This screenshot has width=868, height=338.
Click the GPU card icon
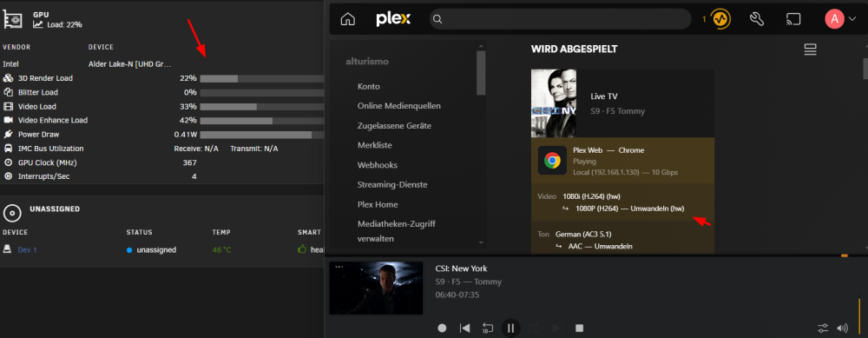point(12,19)
